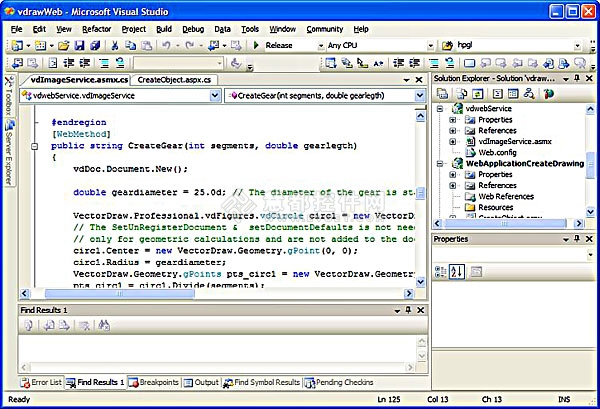The width and height of the screenshot is (600, 409).
Task: Select the Resources folder
Action: pos(496,207)
